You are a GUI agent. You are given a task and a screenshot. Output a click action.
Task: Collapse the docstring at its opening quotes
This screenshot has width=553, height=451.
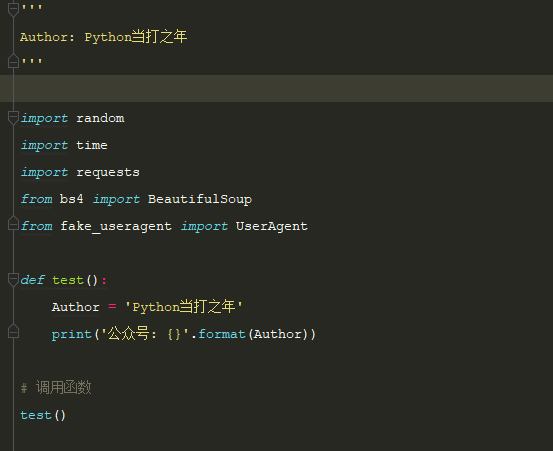point(13,9)
